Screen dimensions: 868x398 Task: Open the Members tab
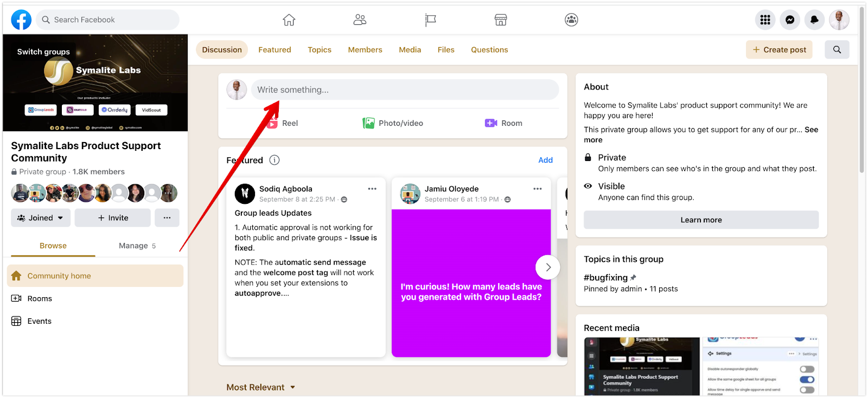[365, 50]
